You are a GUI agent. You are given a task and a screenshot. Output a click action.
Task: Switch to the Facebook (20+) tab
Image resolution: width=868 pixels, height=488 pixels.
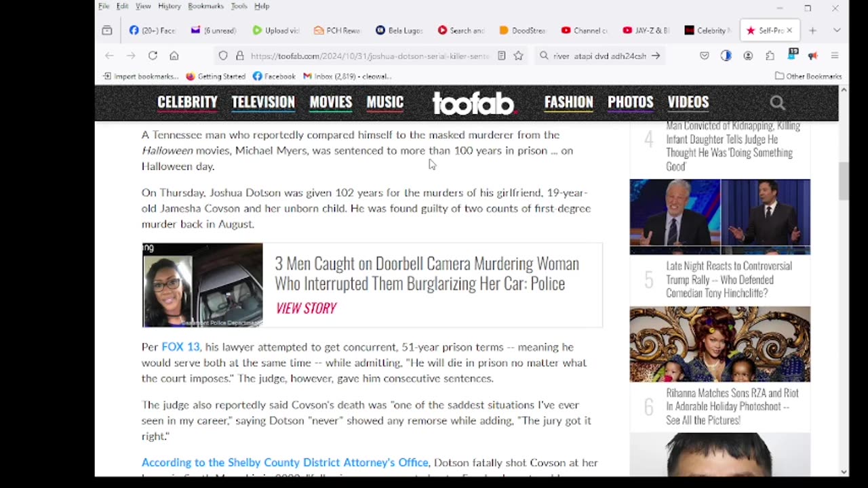[x=153, y=30]
